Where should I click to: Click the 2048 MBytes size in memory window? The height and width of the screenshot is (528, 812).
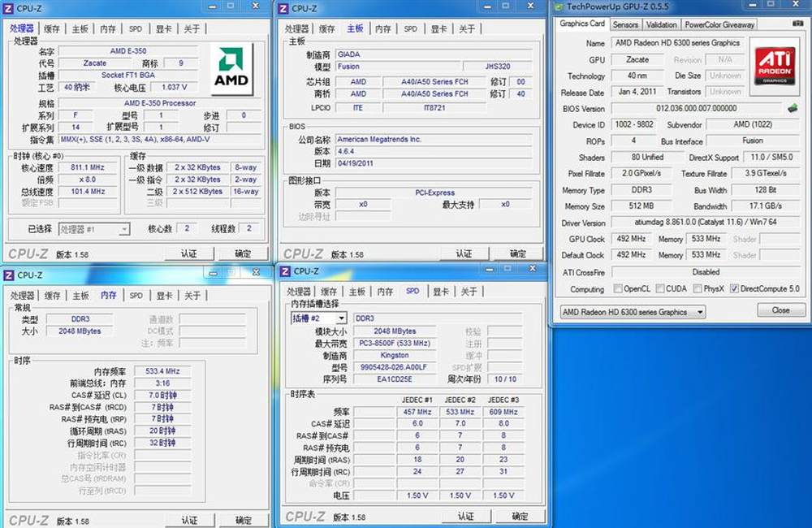point(80,331)
